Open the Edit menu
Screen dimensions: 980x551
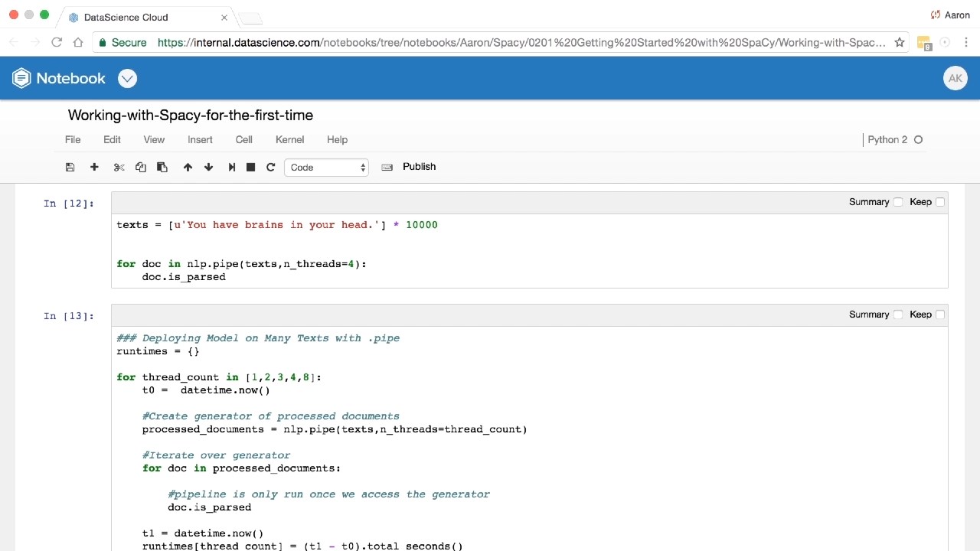[x=112, y=139]
